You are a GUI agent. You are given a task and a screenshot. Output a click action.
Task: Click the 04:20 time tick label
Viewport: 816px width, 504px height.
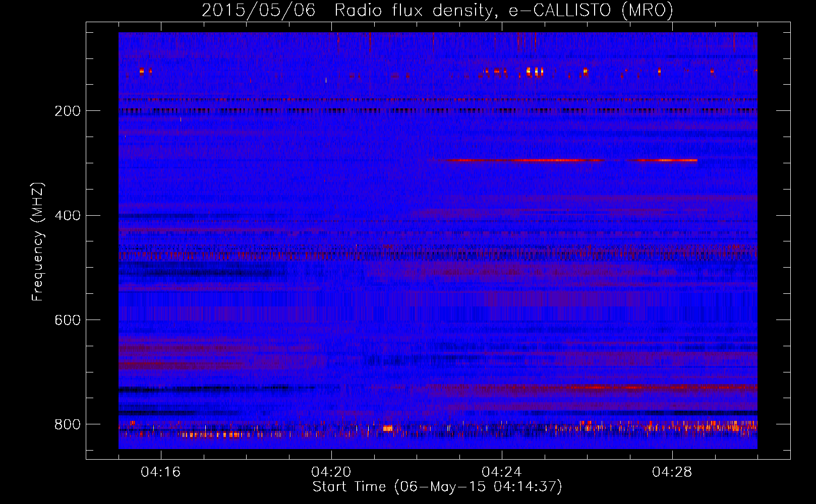coord(331,472)
